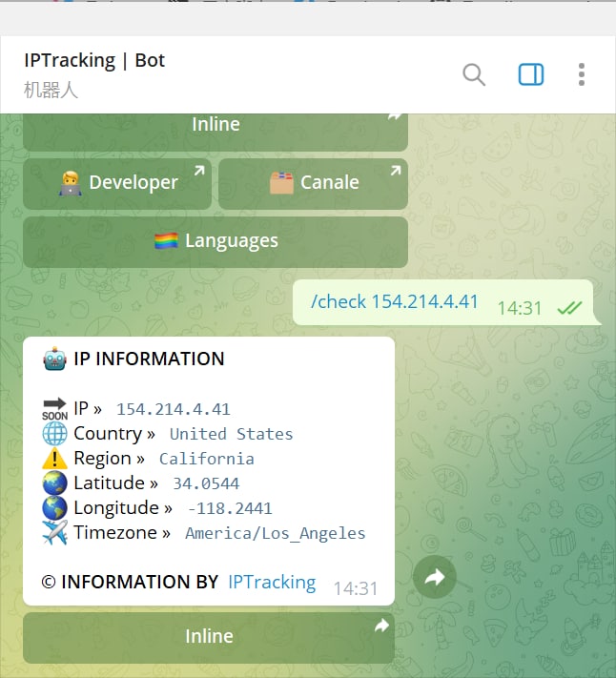Click the longitude value -118.2441
Screen dimensions: 616x678
click(x=230, y=508)
